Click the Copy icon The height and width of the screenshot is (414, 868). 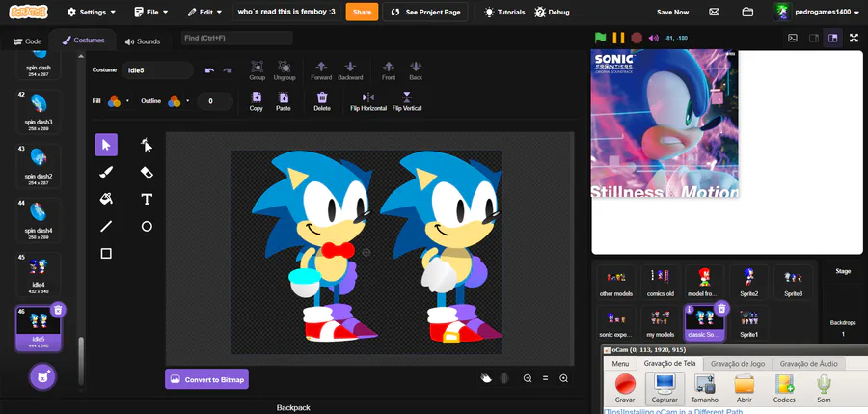[x=257, y=101]
